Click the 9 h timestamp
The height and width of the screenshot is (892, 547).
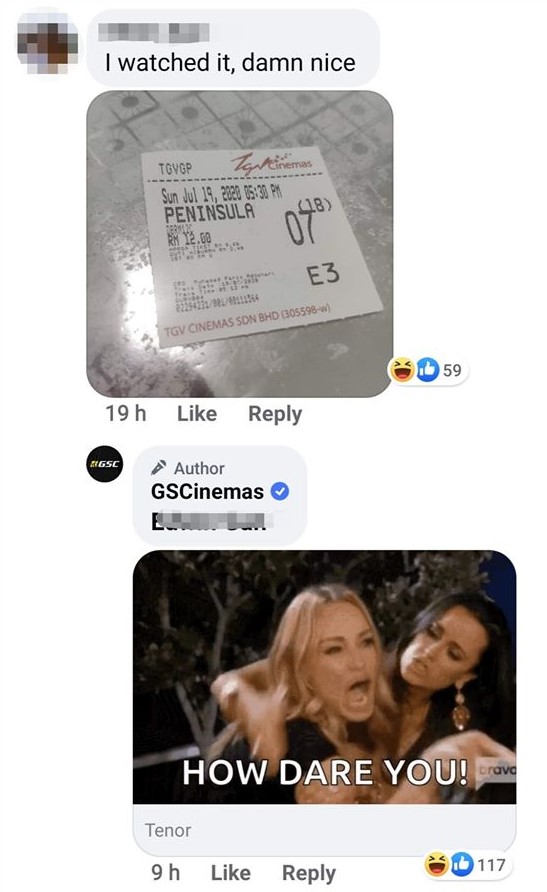pyautogui.click(x=165, y=872)
